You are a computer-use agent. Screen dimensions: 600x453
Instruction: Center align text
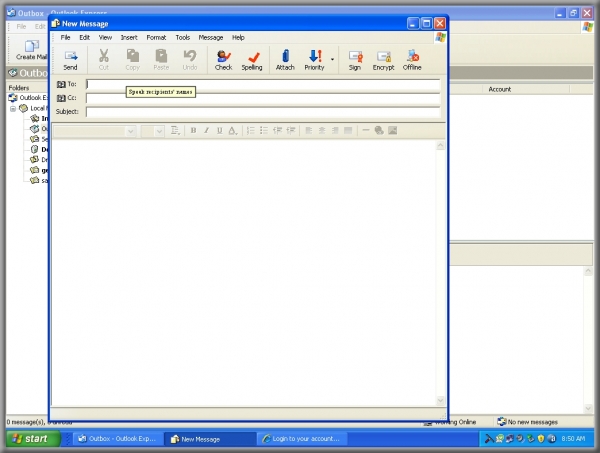pos(322,131)
